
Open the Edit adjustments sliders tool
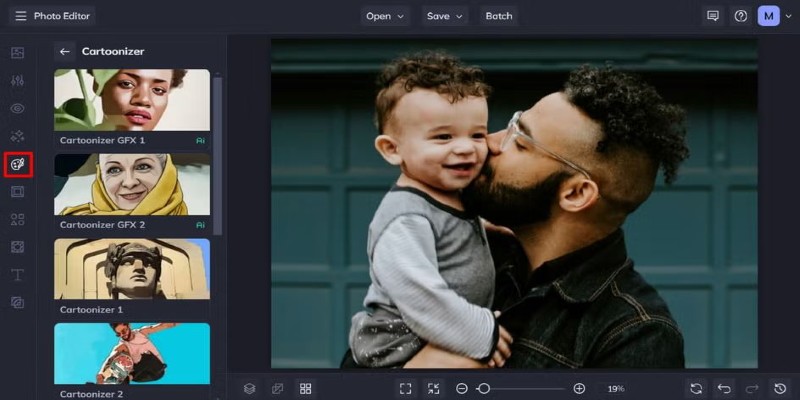(x=17, y=80)
